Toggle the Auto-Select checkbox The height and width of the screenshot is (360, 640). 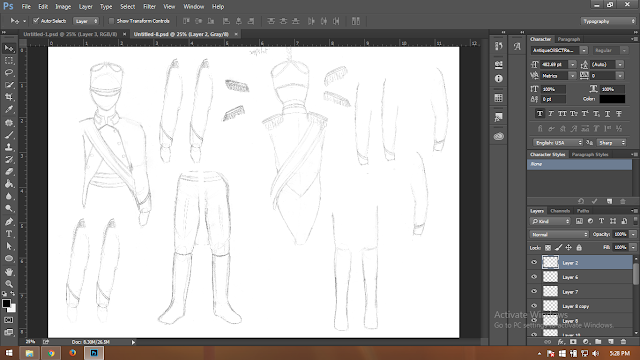point(36,20)
